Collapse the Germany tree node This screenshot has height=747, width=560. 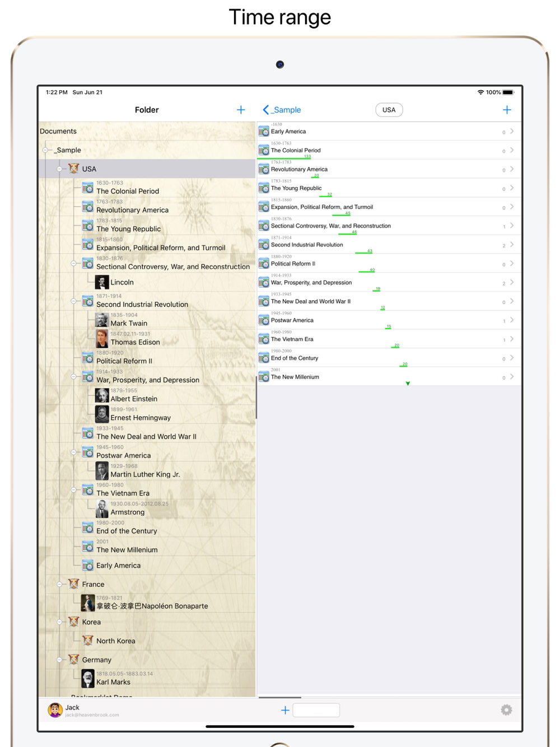(59, 660)
